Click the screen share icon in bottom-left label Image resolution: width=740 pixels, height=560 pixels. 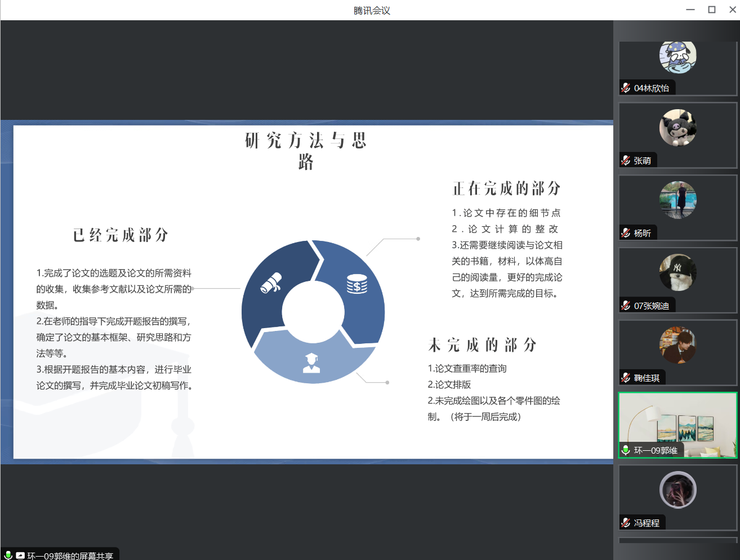point(20,555)
